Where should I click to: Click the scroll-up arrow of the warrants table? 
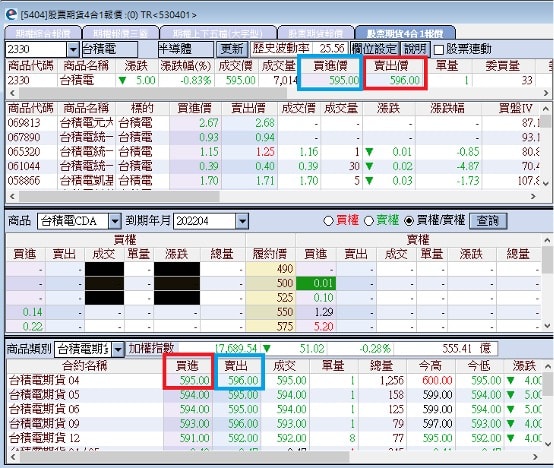coord(546,109)
